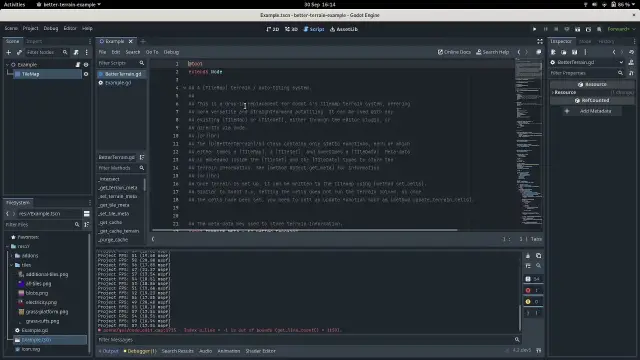Pause the running project

pyautogui.click(x=545, y=29)
